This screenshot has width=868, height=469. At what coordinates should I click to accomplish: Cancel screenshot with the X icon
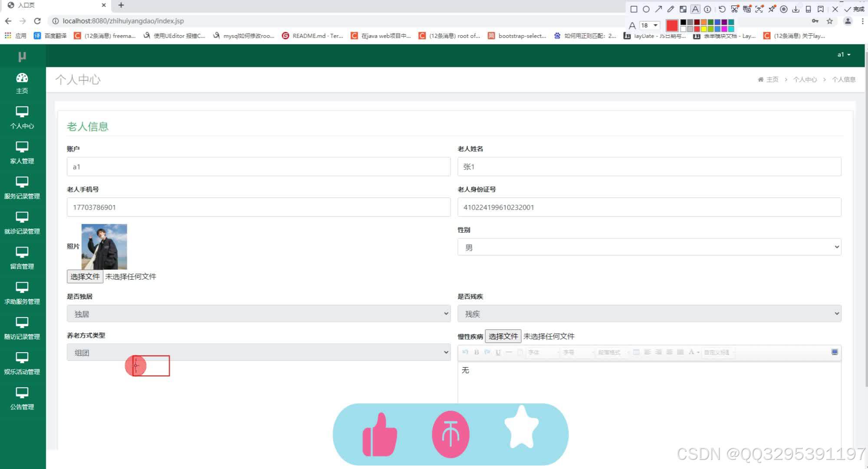coord(835,9)
